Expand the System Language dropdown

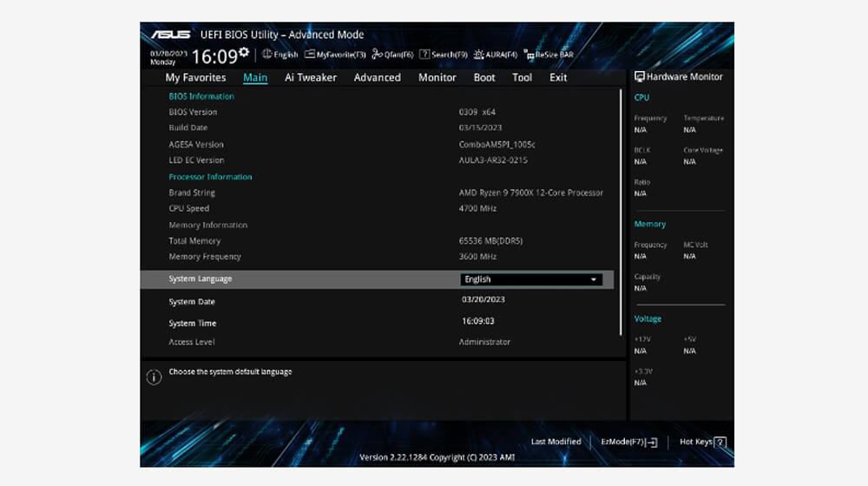pyautogui.click(x=531, y=279)
